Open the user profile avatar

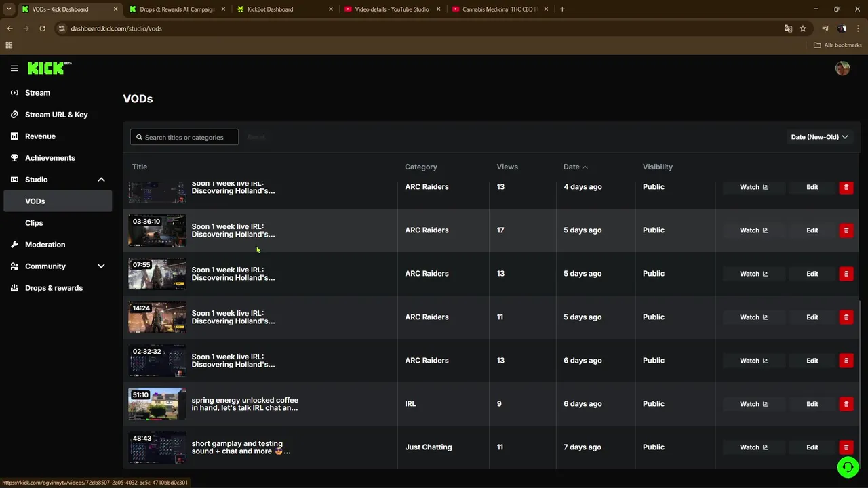point(842,68)
